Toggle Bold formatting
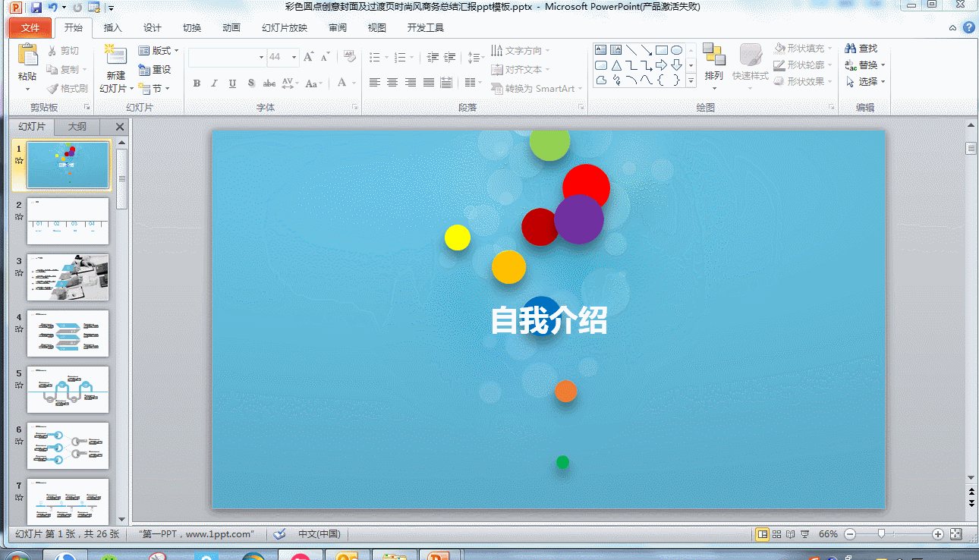This screenshot has height=560, width=979. (197, 83)
